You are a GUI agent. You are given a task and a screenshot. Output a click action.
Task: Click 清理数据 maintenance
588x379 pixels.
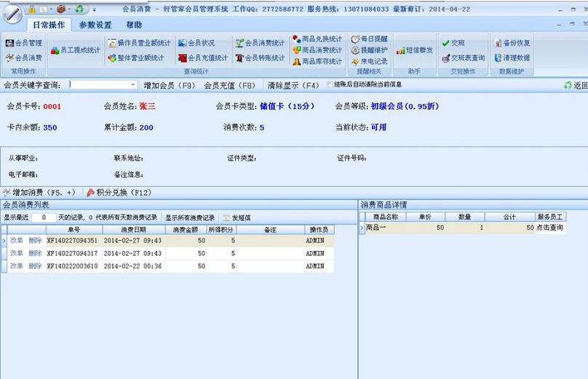tap(512, 57)
